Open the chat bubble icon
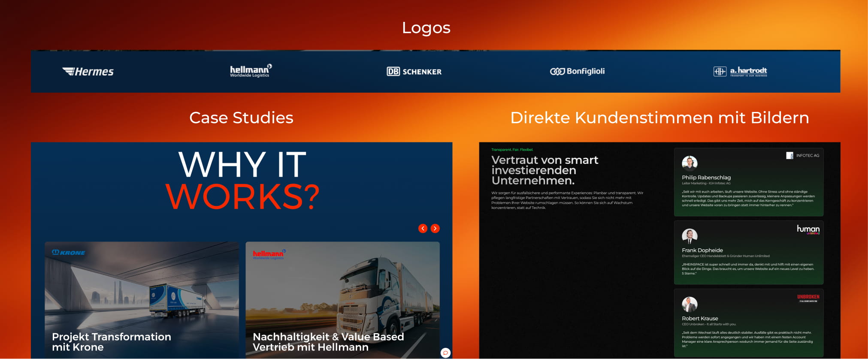868x359 pixels. pyautogui.click(x=445, y=353)
